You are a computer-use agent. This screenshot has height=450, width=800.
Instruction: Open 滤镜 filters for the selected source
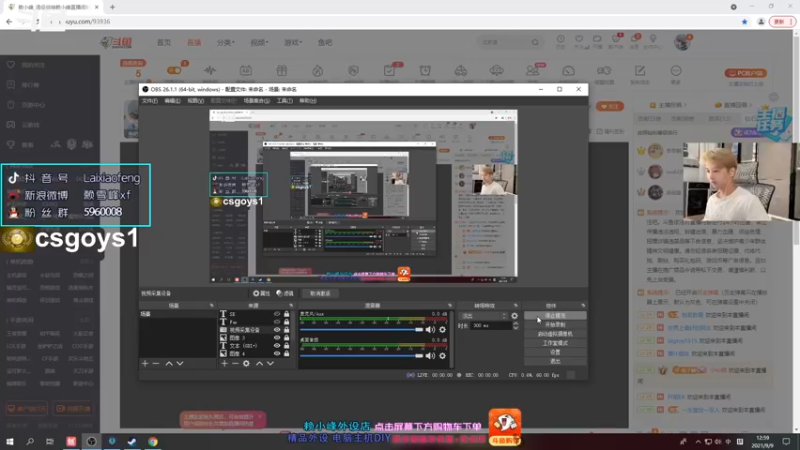coord(285,293)
